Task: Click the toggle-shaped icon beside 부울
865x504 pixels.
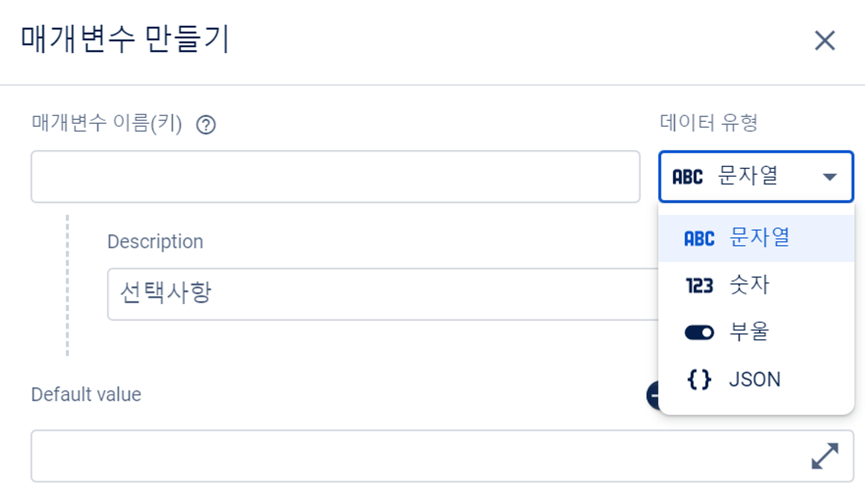Action: [699, 332]
